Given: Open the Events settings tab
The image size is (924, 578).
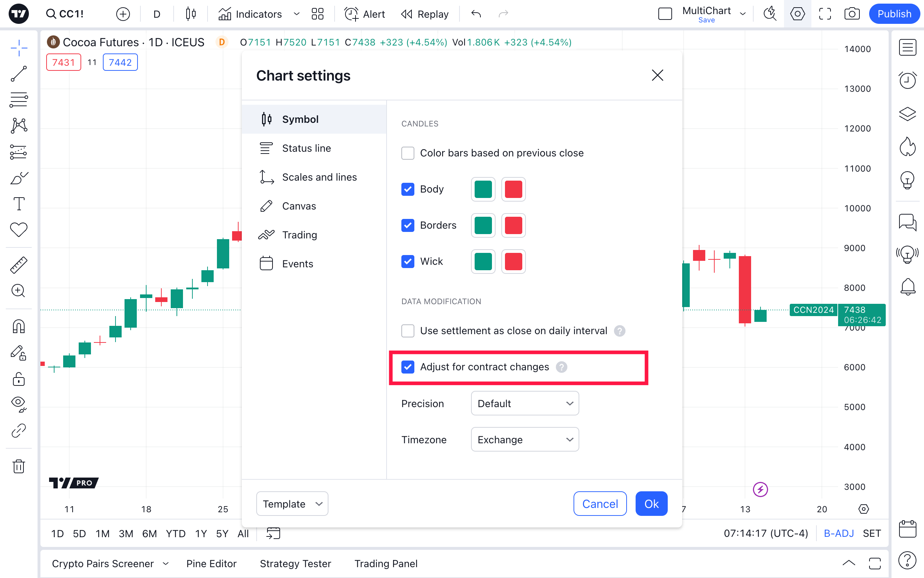Looking at the screenshot, I should [314, 264].
